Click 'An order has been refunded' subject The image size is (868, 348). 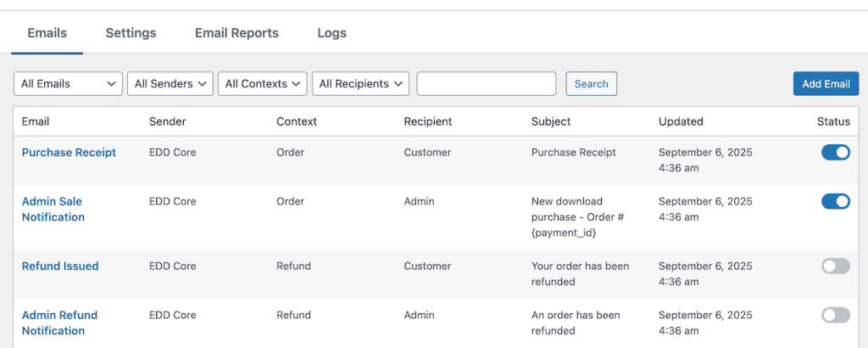[x=576, y=323]
